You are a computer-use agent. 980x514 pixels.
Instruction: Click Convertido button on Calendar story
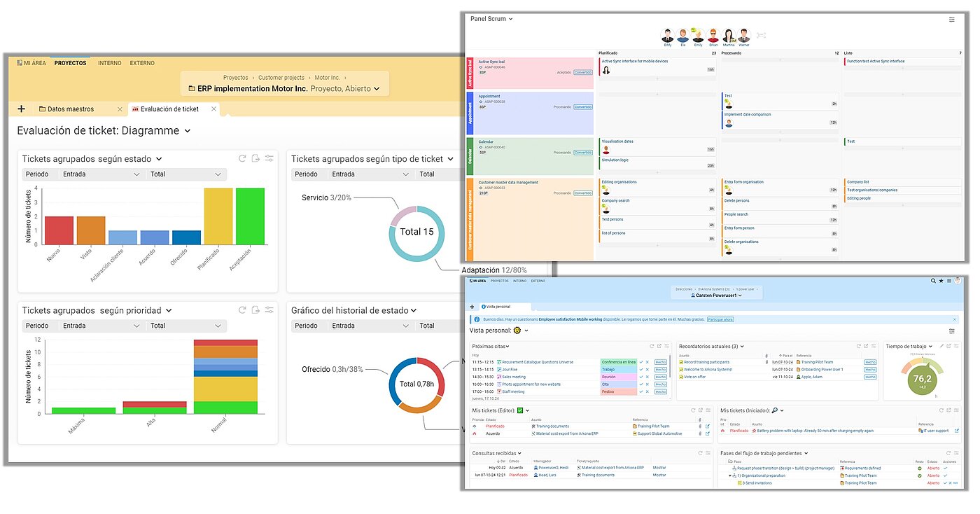click(582, 152)
